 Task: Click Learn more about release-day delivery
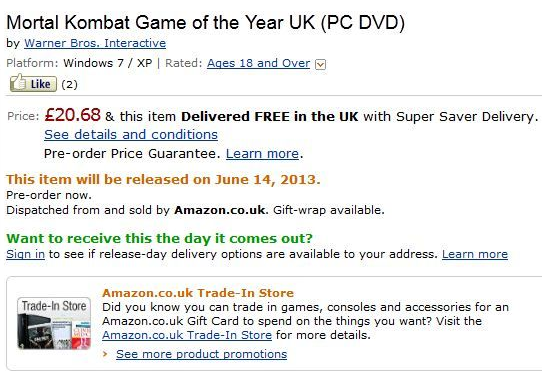pyautogui.click(x=475, y=254)
